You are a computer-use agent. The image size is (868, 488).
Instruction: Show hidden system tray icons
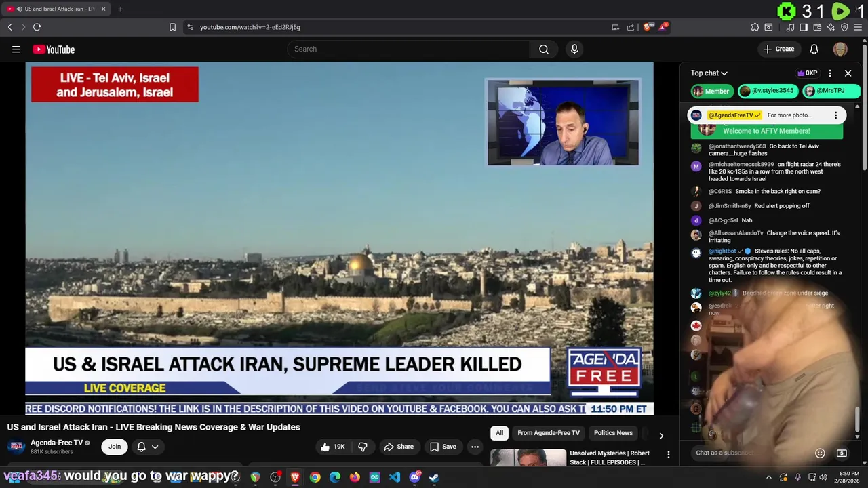(x=768, y=477)
